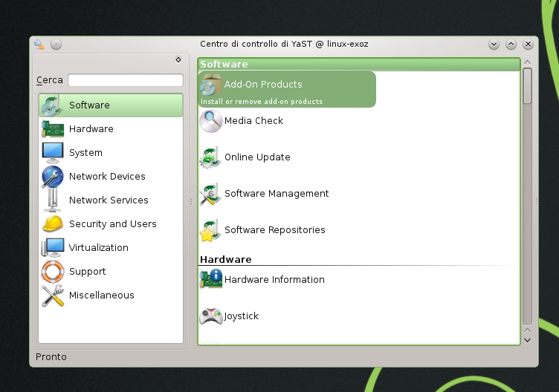Screen dimensions: 559x392
Task: Click the Software Repositories text
Action: pos(275,230)
